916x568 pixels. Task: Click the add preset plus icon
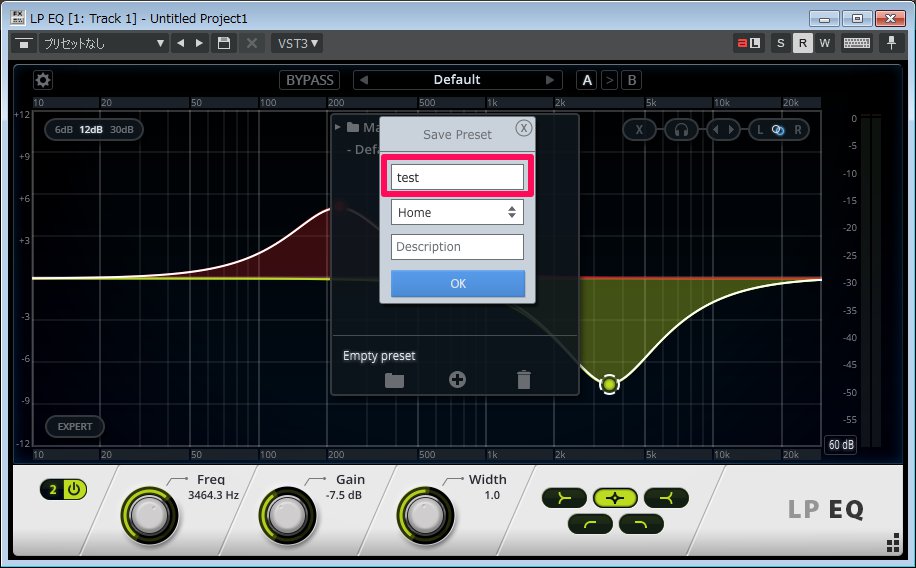coord(457,380)
